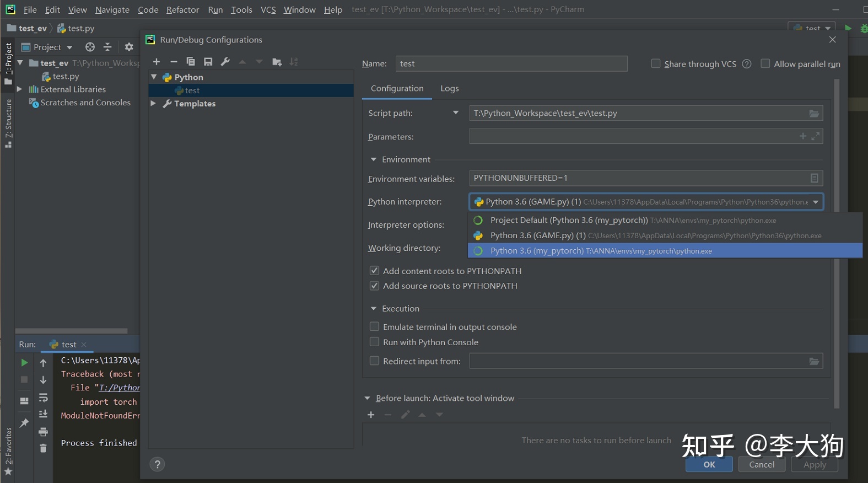Browse for script path folder icon
Image resolution: width=868 pixels, height=483 pixels.
[814, 113]
